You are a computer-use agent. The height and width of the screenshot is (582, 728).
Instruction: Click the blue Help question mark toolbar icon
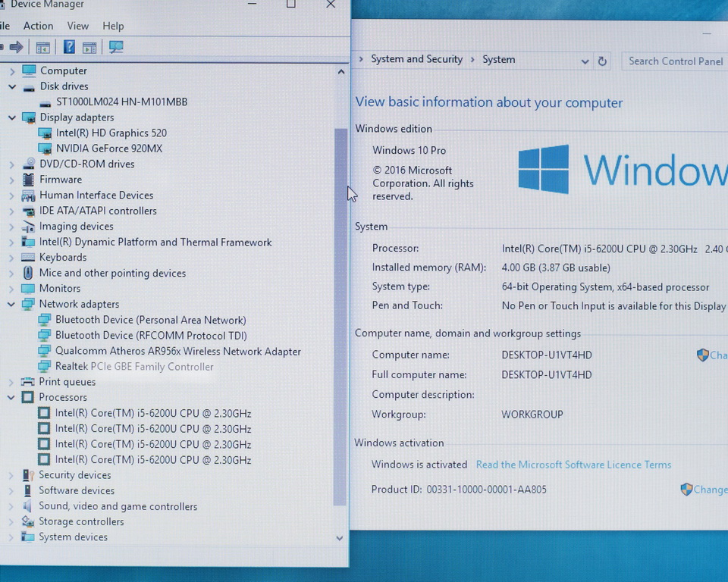[69, 47]
